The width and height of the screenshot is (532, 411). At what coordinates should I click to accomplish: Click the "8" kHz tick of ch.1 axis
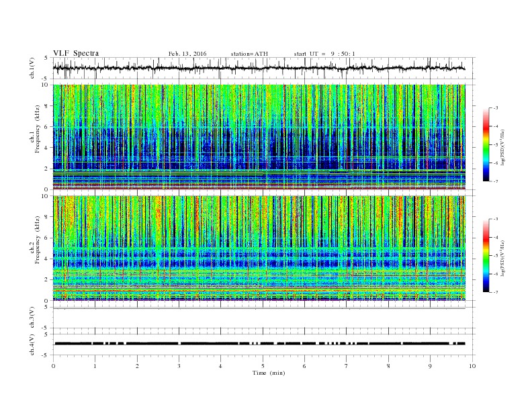tap(47, 106)
